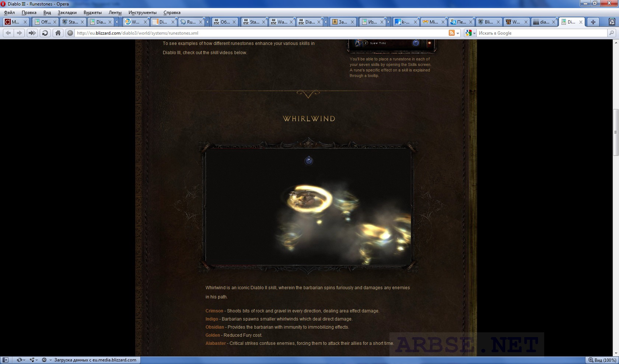Click the vertical page scrollbar thumb
Viewport: 619px width, 364px height.
point(616,132)
